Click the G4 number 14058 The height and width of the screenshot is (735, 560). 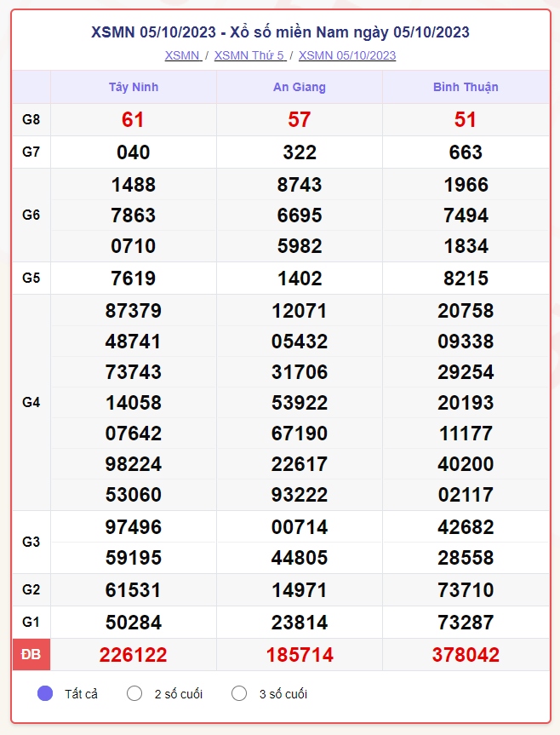(x=134, y=403)
